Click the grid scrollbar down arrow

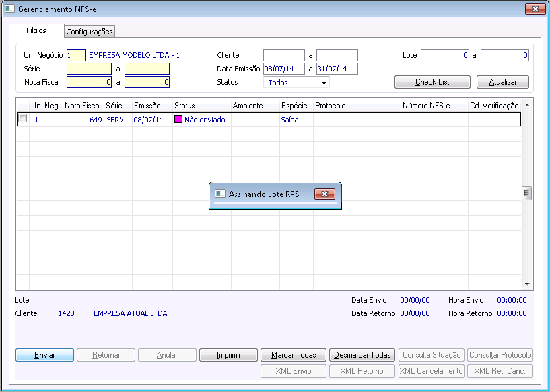click(x=527, y=284)
